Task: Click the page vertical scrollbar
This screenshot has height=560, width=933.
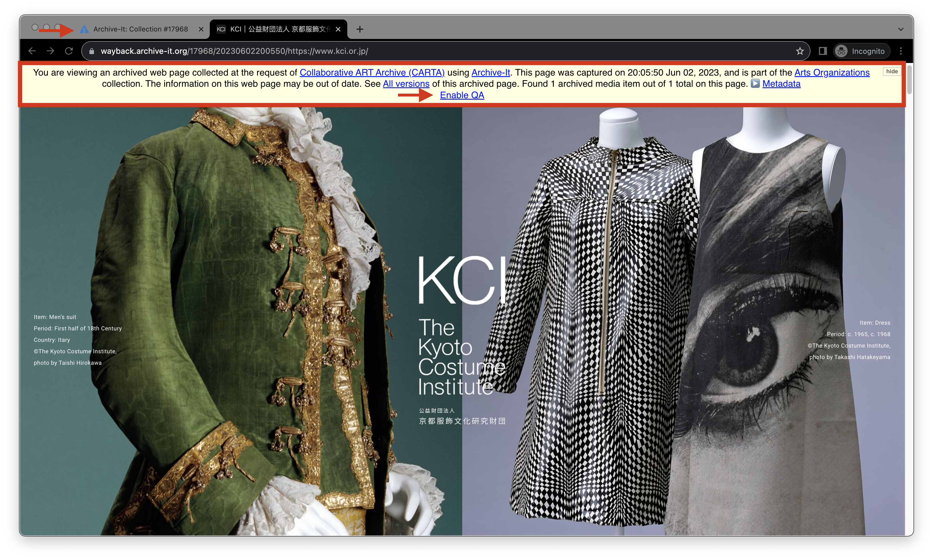Action: pos(909,80)
